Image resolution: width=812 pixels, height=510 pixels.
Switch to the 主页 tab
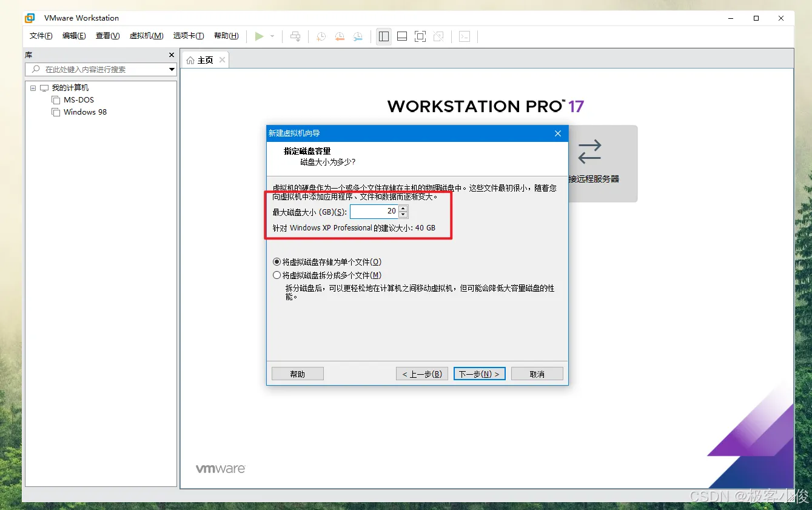click(x=206, y=60)
